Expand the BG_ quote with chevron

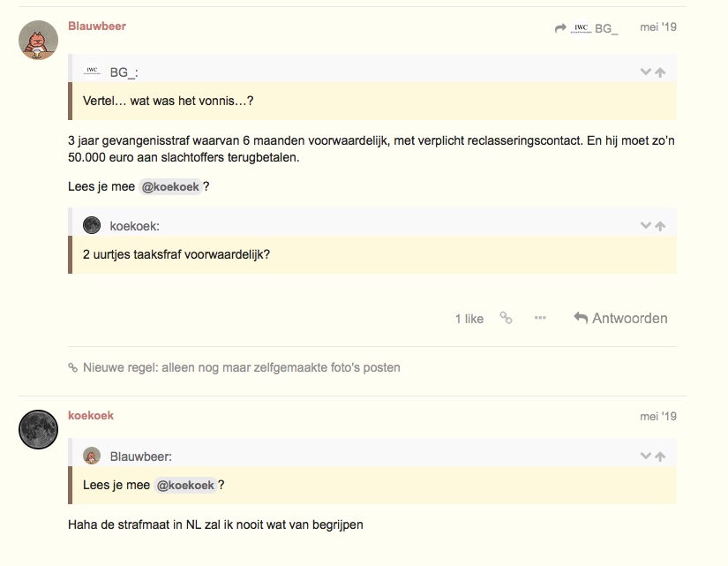[646, 72]
